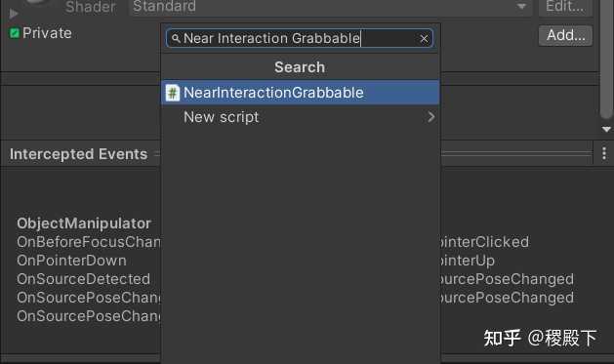Screen dimensions: 614x364
Task: Select the Intercepted Events panel title
Action: pyautogui.click(x=79, y=154)
